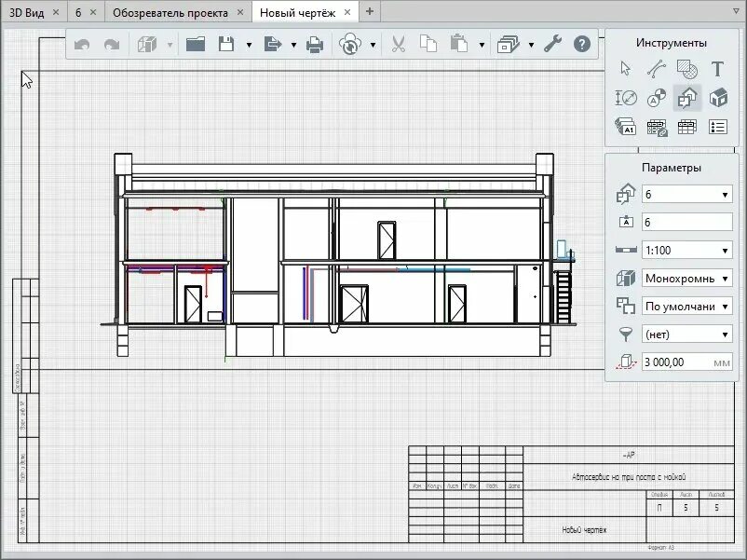
Task: Select the Dimension tool
Action: click(x=626, y=98)
